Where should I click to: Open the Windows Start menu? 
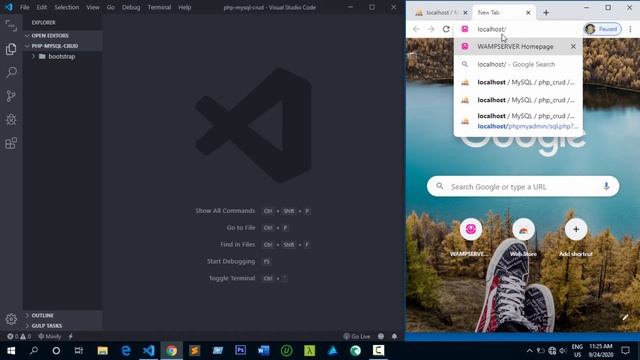11,351
